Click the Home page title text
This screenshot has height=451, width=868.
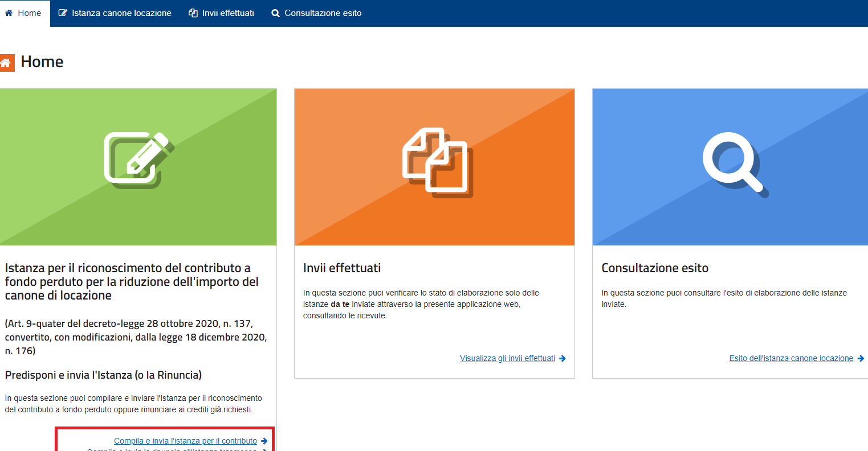click(x=42, y=61)
